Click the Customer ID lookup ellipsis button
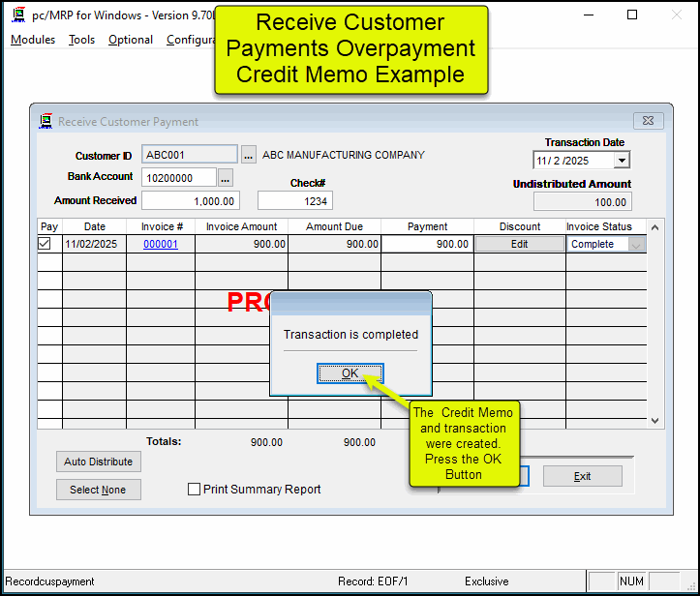Image resolution: width=700 pixels, height=596 pixels. click(x=249, y=155)
